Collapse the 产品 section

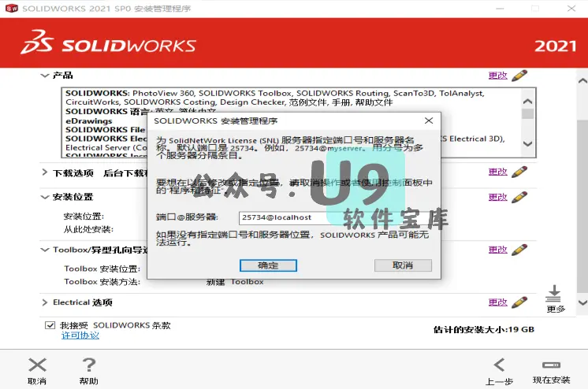[x=45, y=76]
